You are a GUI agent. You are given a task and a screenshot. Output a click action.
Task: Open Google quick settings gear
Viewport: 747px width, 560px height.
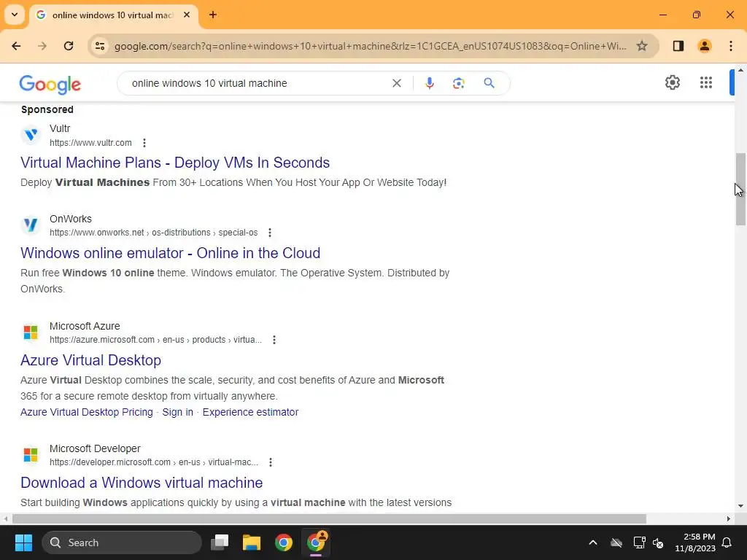672,82
